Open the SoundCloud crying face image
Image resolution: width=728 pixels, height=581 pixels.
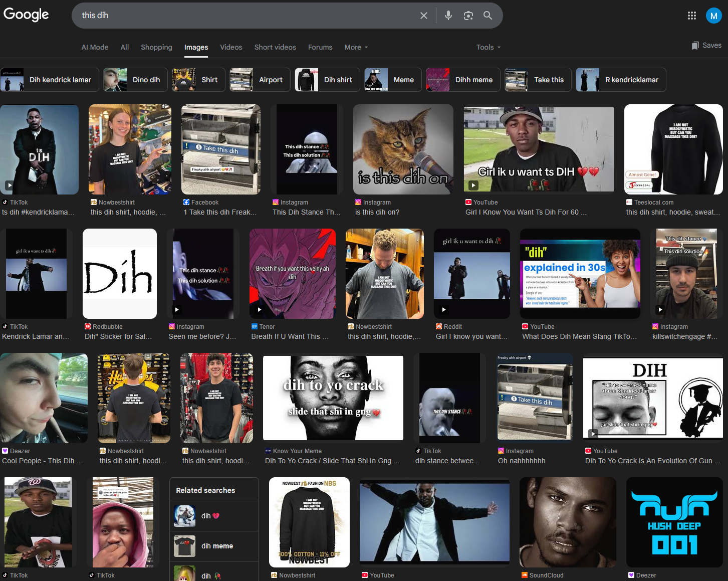coord(568,522)
